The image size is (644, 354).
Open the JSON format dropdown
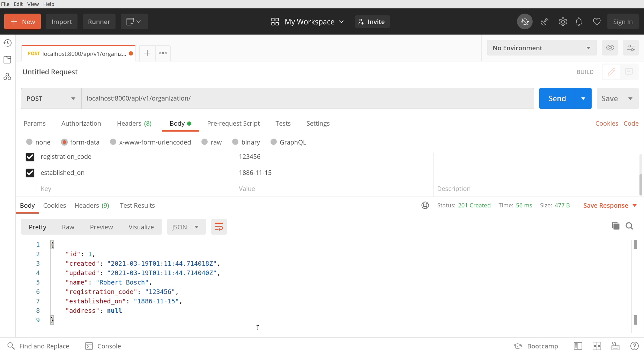(x=186, y=227)
